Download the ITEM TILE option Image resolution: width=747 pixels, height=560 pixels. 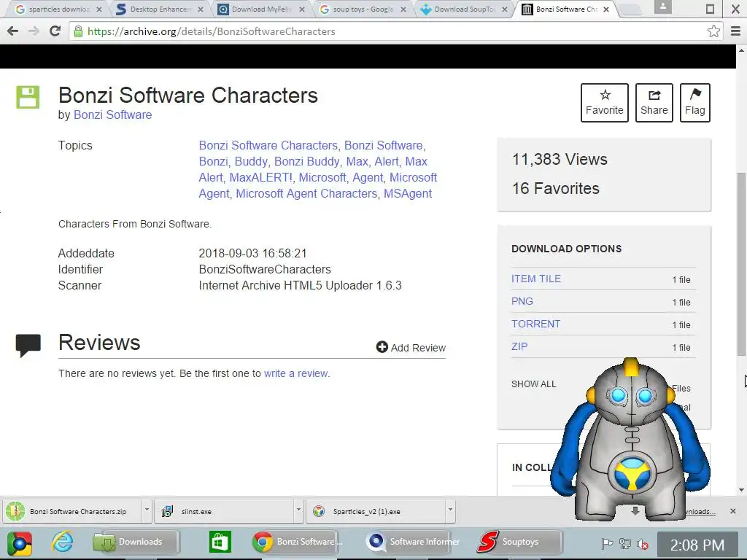coord(536,279)
